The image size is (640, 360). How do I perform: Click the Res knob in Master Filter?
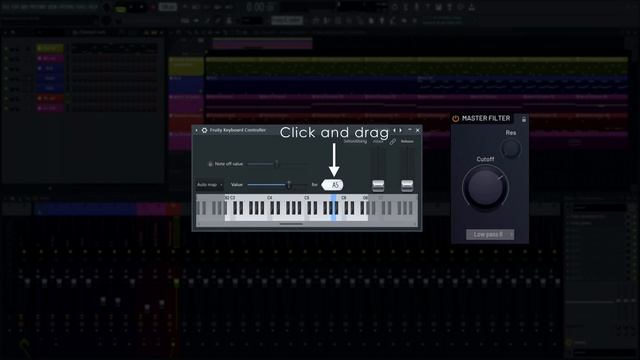(x=511, y=149)
